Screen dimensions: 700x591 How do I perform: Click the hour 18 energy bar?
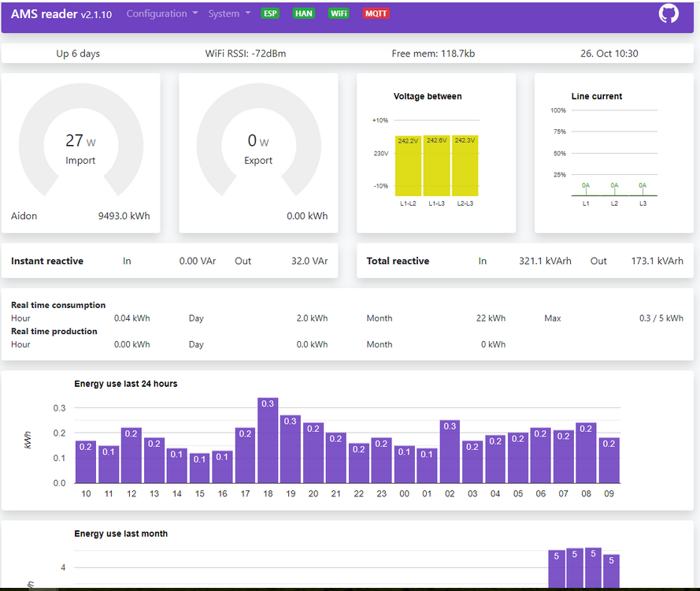[268, 441]
